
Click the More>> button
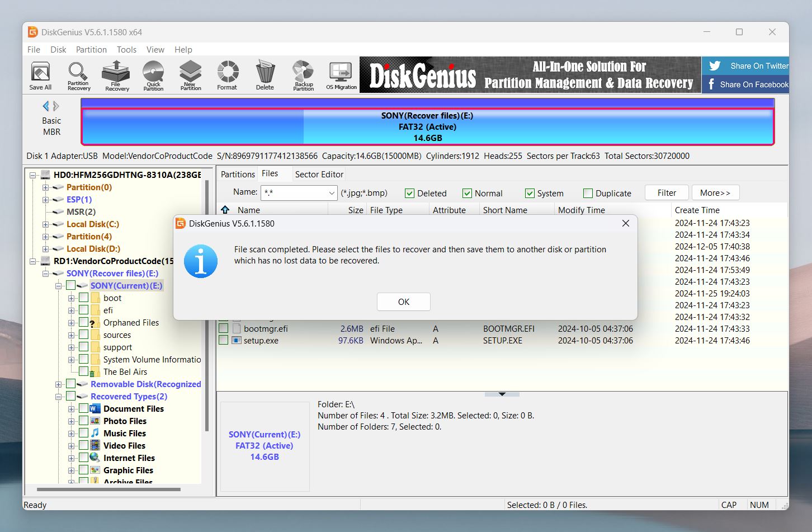pos(715,192)
